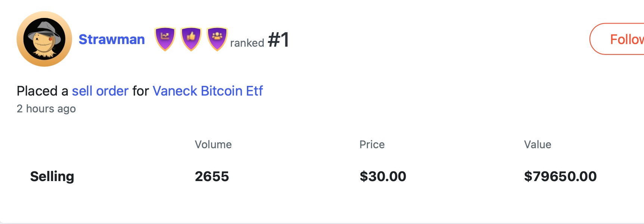
Task: Click the word for before Vaneck
Action: (x=140, y=91)
